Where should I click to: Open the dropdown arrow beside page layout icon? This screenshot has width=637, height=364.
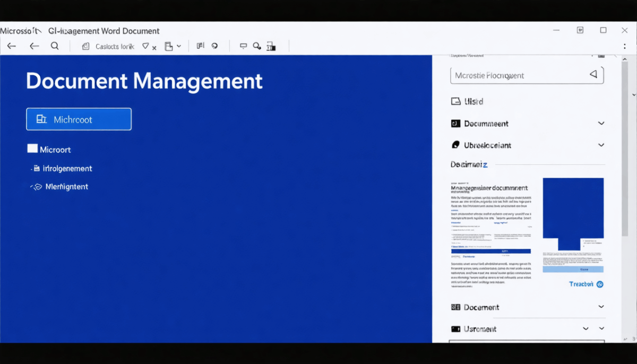[179, 46]
